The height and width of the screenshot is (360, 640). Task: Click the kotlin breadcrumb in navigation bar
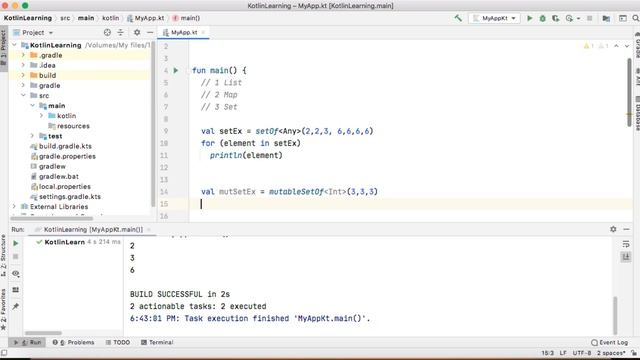111,18
